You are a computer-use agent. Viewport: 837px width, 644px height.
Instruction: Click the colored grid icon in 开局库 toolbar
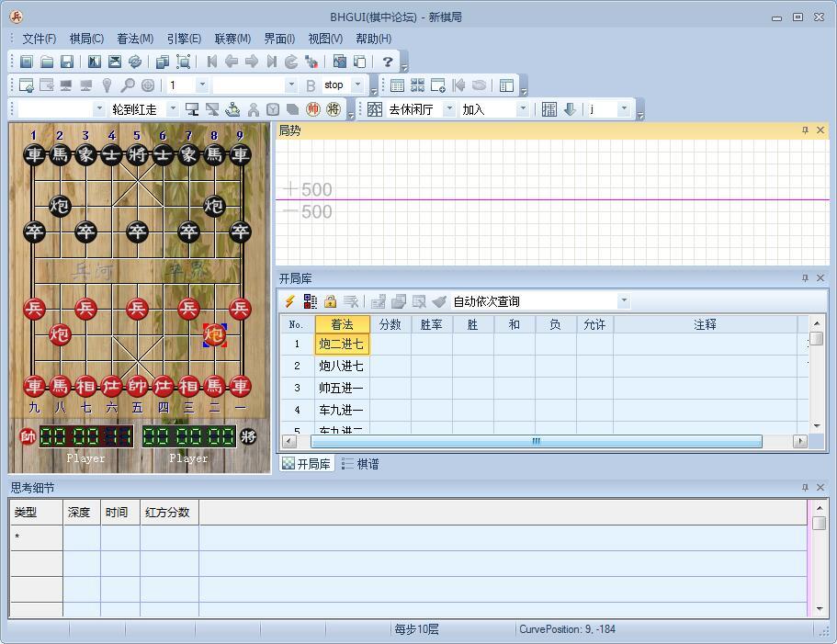pos(311,301)
